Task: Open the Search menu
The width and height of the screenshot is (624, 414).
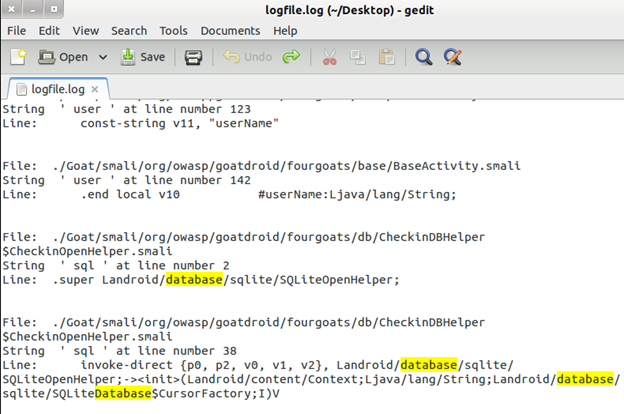Action: point(129,31)
